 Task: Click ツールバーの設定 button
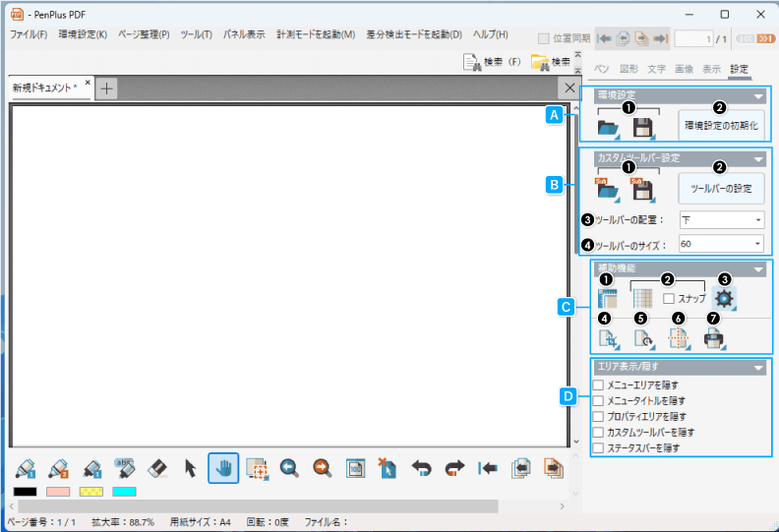(x=721, y=188)
